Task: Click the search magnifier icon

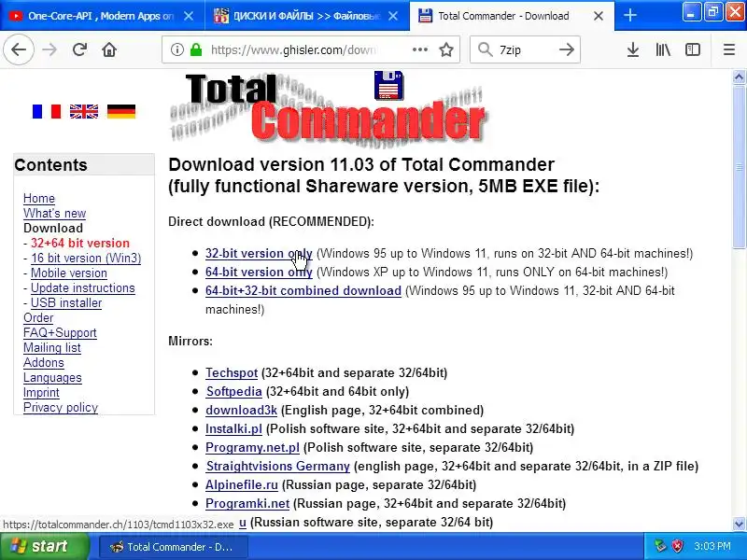Action: point(485,49)
